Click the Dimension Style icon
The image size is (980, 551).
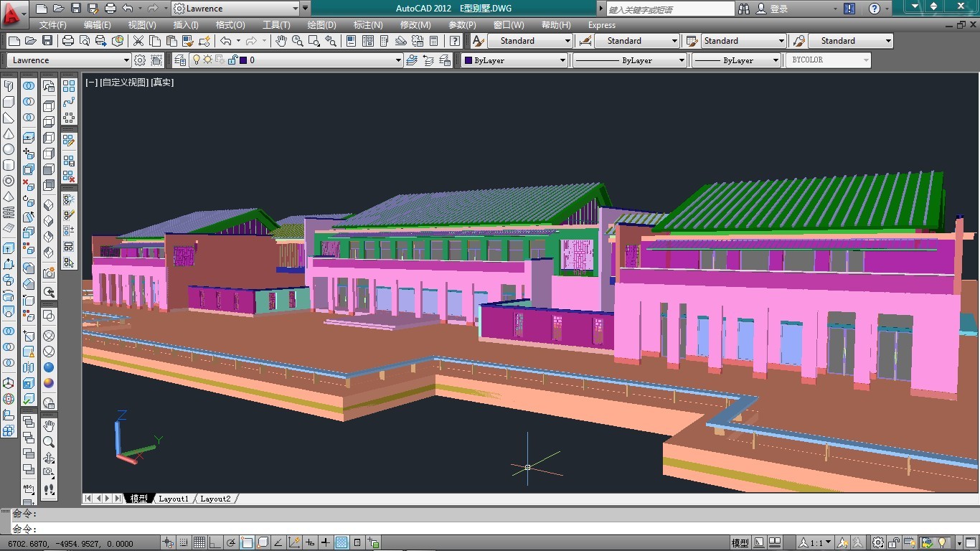click(585, 41)
